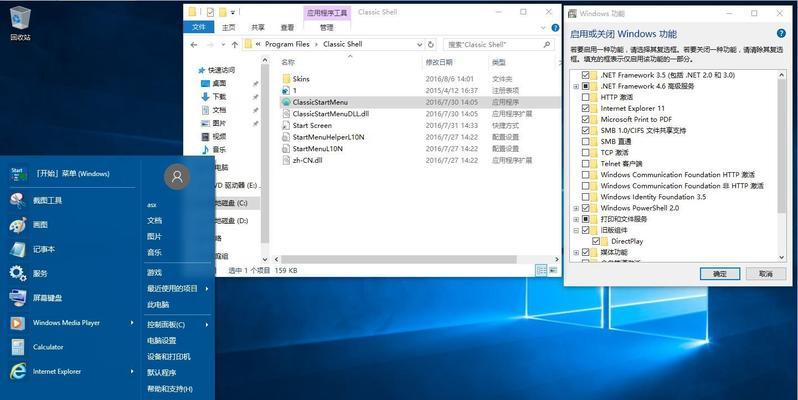Click Windows Features list vertical scrollbar
The height and width of the screenshot is (400, 798).
tap(782, 147)
